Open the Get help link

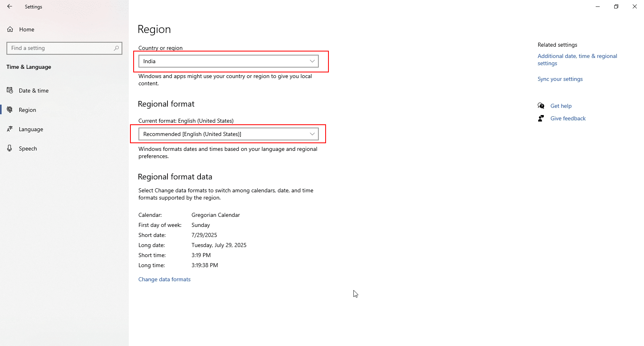[x=561, y=106]
